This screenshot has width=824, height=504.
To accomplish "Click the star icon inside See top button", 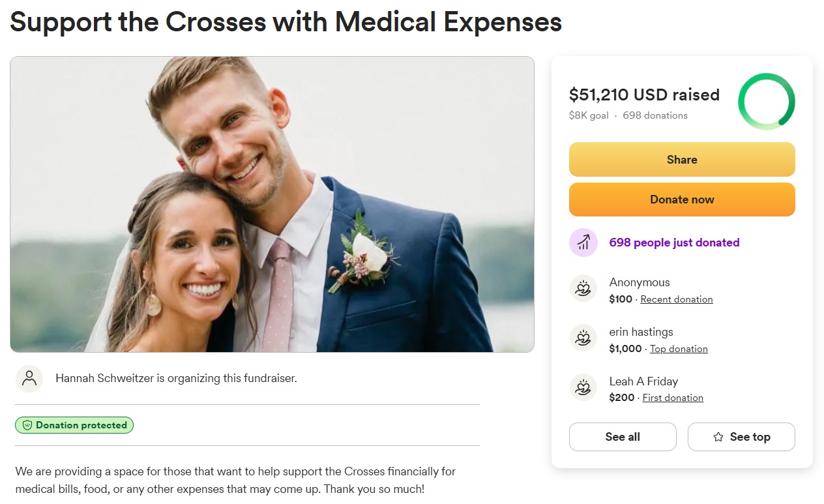I will [718, 437].
